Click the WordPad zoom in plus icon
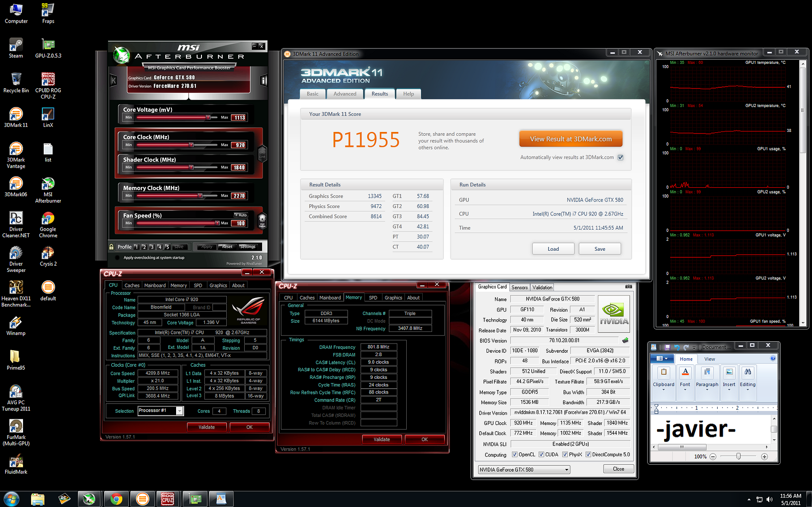812x507 pixels. [765, 456]
